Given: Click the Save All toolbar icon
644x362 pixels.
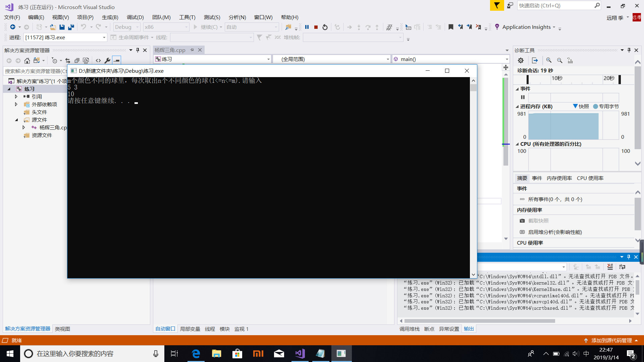Looking at the screenshot, I should [x=71, y=27].
